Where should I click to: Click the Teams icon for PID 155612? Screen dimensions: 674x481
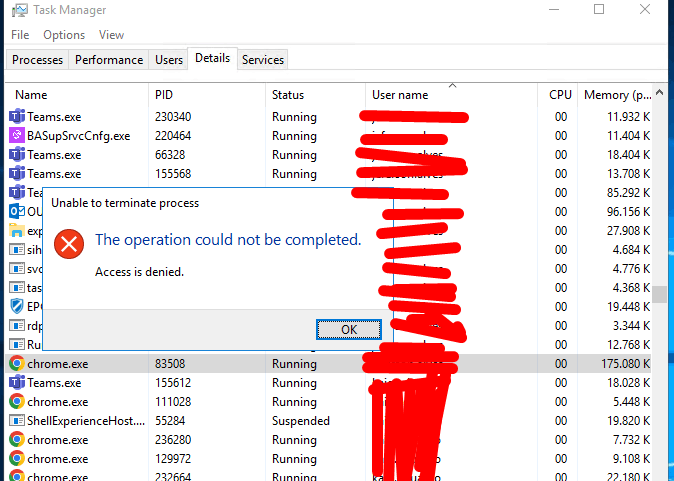pos(17,383)
